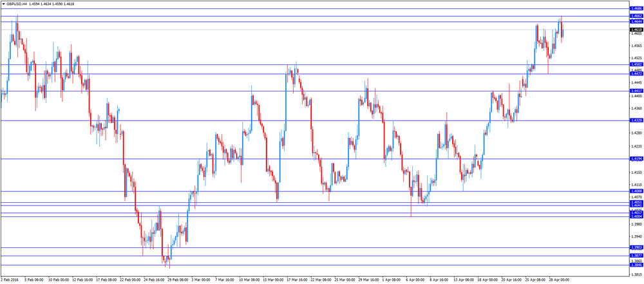The height and width of the screenshot is (284, 644).
Task: Click the 29 Mar 16:00 time label
Action: pos(369,280)
